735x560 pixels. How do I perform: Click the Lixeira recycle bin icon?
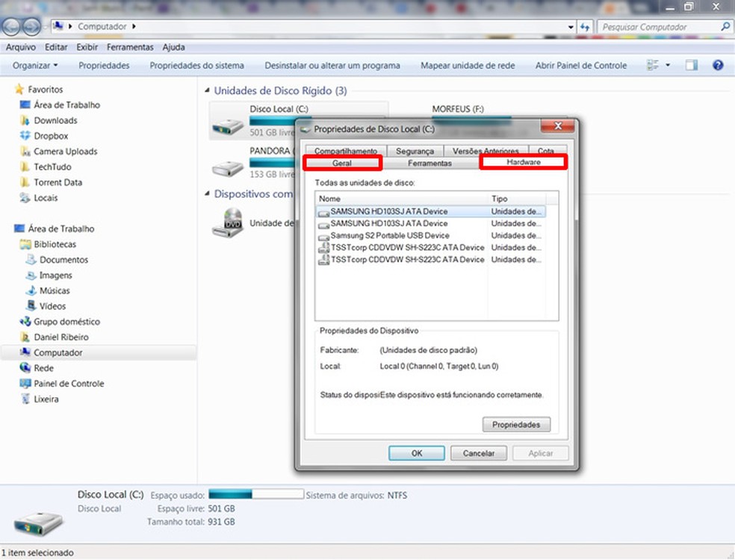pos(26,399)
